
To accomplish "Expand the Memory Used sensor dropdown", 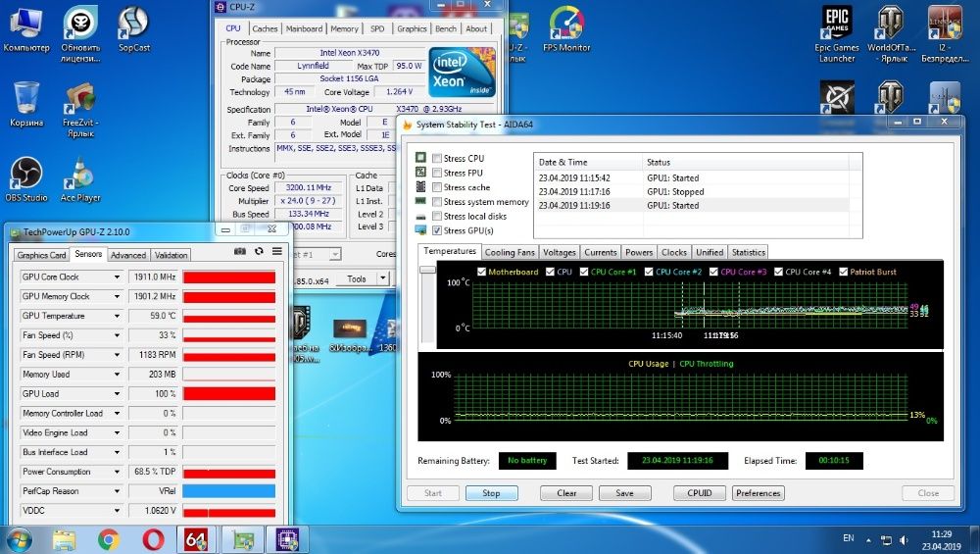I will pyautogui.click(x=117, y=374).
